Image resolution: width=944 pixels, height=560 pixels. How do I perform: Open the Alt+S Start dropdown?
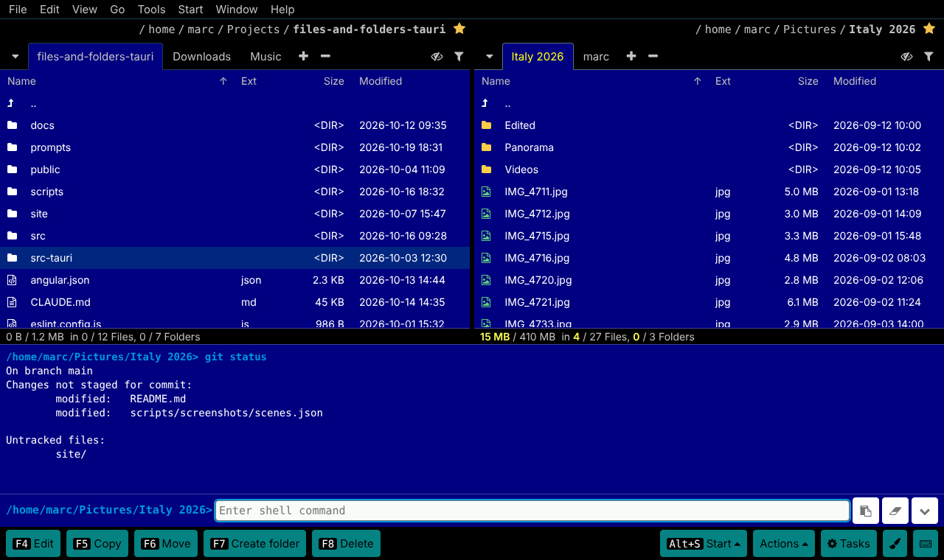[704, 544]
